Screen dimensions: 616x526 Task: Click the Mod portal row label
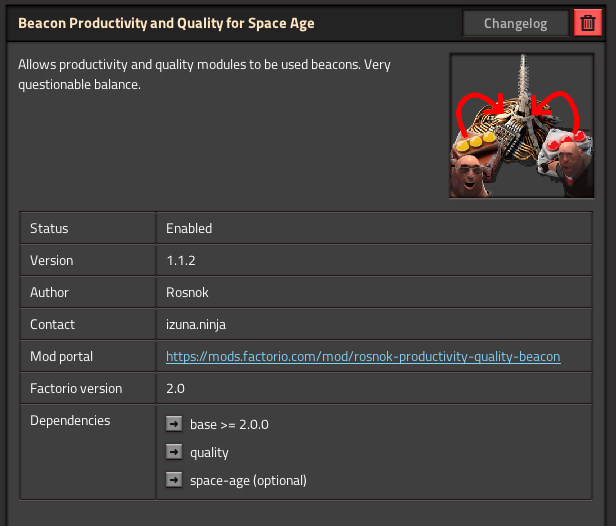coord(62,356)
